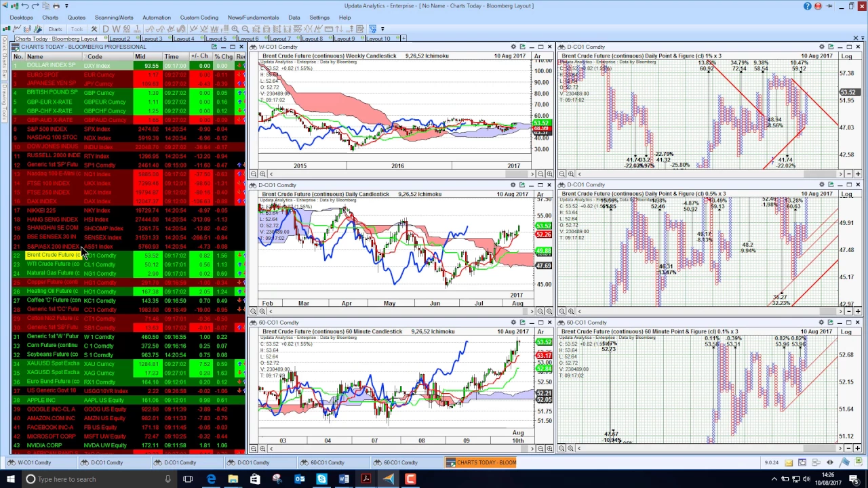Zoom in on 60 minute candlestick chart bottom magnifier

262,448
